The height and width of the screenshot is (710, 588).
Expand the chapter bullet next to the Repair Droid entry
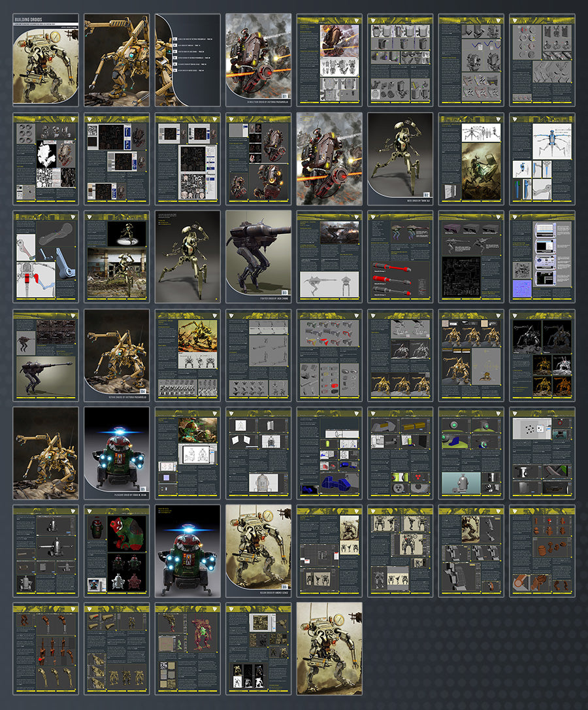point(175,58)
